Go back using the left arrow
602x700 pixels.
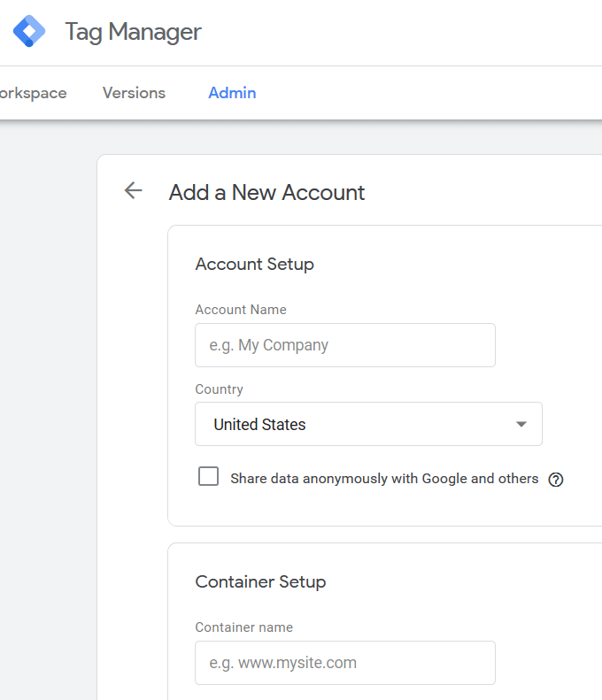(133, 191)
